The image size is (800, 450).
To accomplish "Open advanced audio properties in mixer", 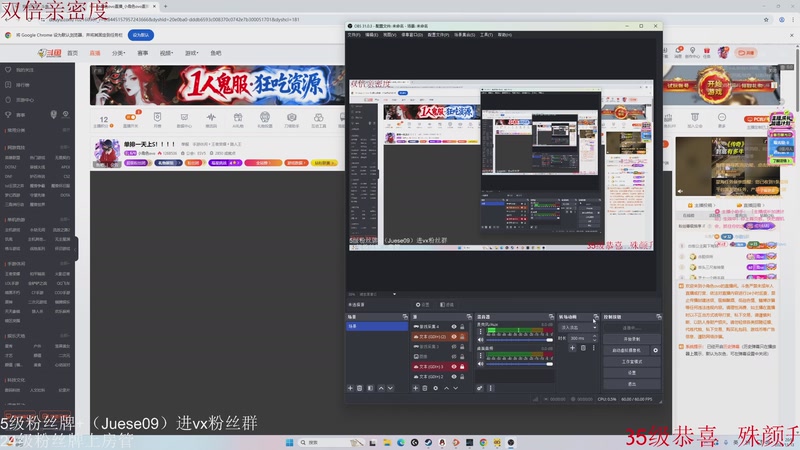I will tap(480, 388).
